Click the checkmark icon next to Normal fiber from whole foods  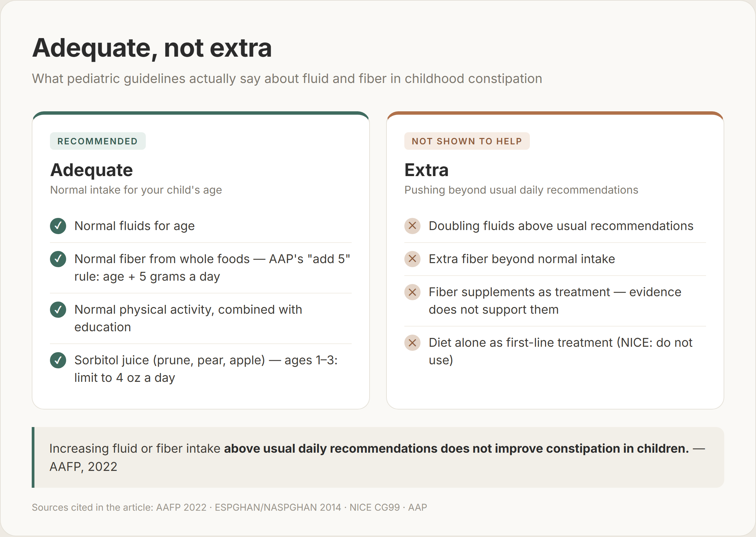coord(58,259)
